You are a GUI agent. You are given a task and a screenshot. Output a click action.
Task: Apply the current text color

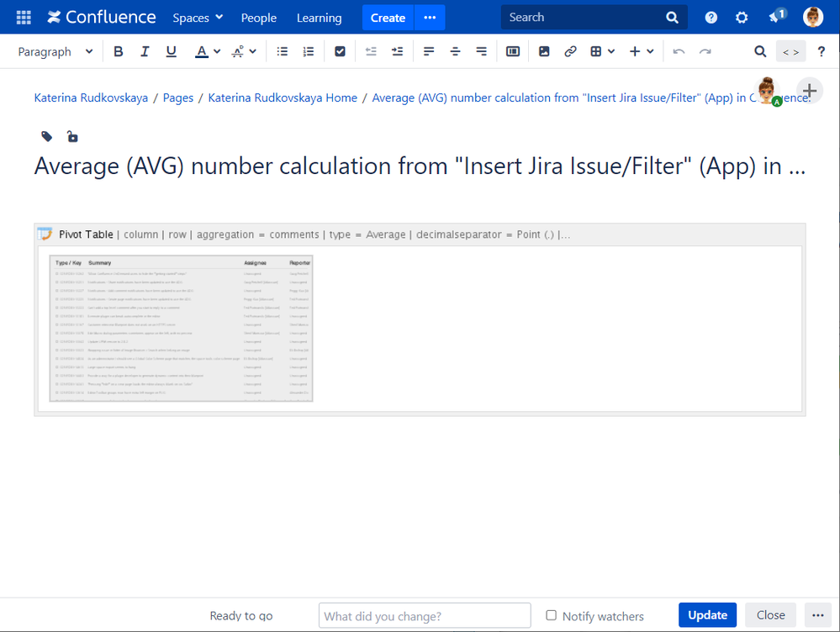tap(202, 51)
